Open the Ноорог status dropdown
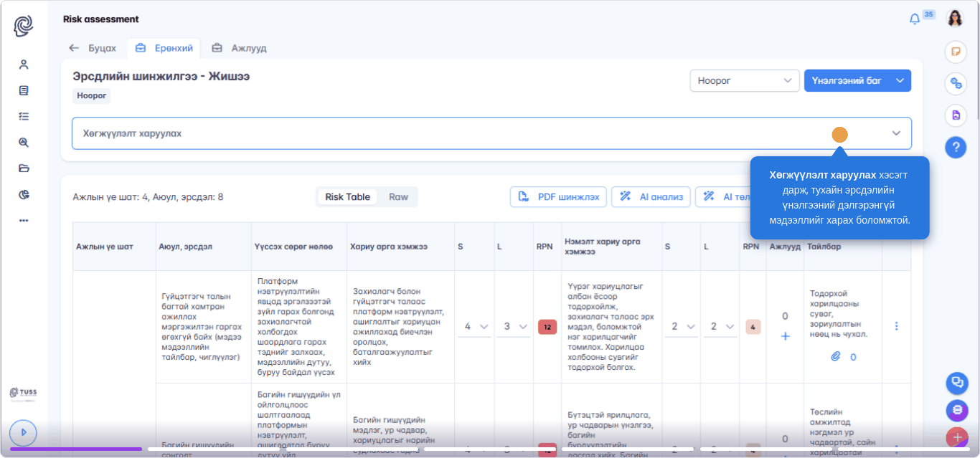 click(x=745, y=81)
